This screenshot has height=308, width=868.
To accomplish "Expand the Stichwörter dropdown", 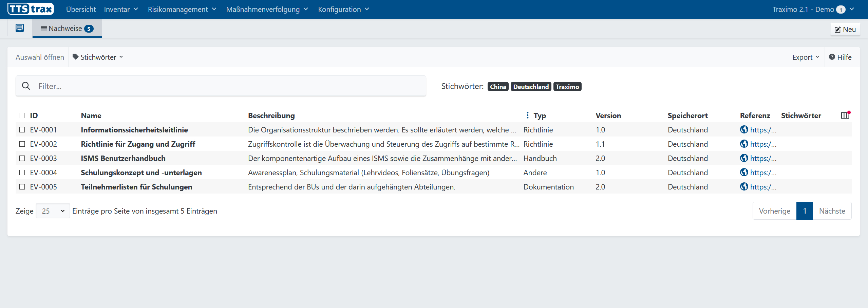I will click(x=98, y=57).
